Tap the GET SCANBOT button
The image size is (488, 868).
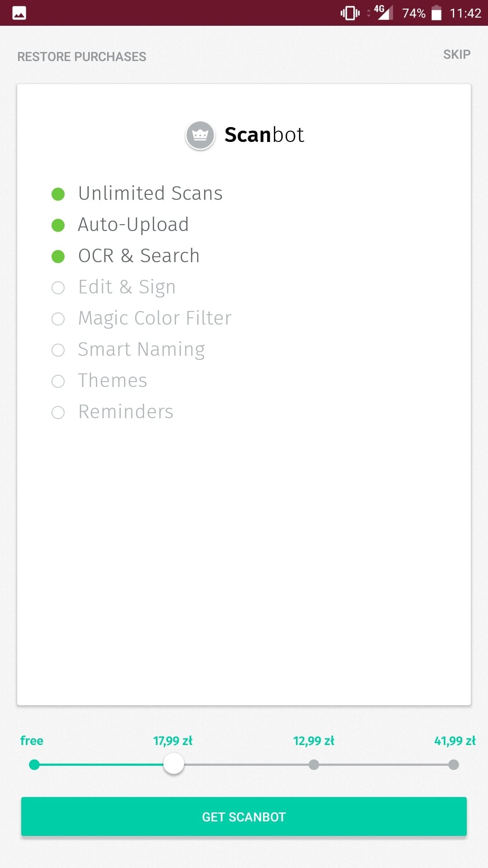(244, 816)
